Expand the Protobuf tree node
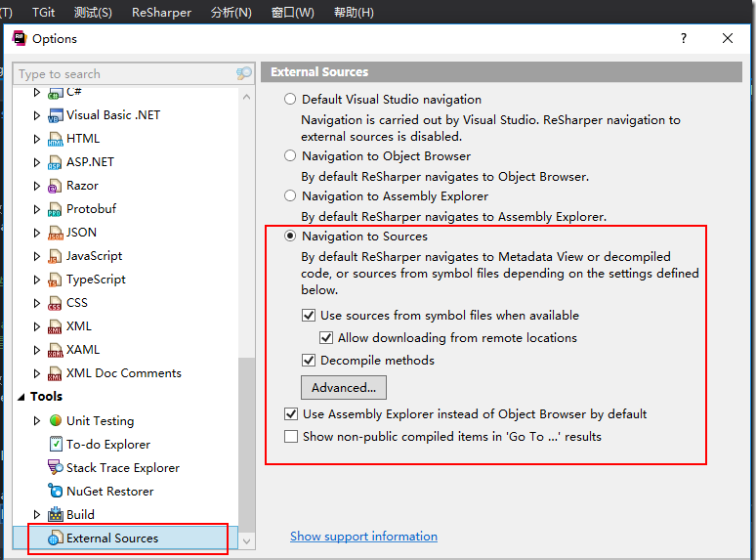Screen dimensions: 756x560 pos(37,209)
